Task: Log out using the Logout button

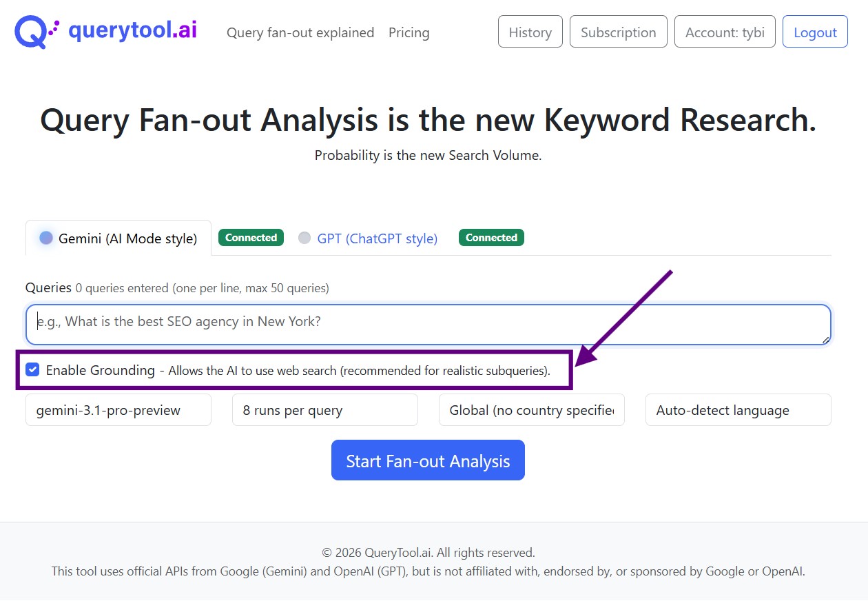Action: (815, 32)
